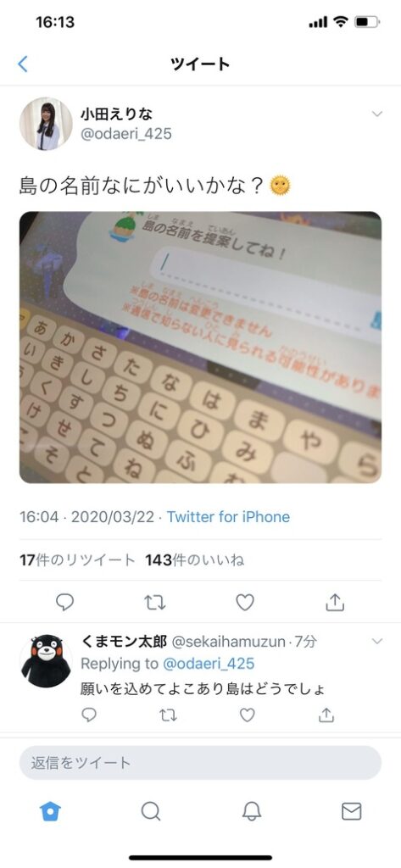Tap the back arrow at top left
Viewport: 401px width, 868px height.
point(23,64)
